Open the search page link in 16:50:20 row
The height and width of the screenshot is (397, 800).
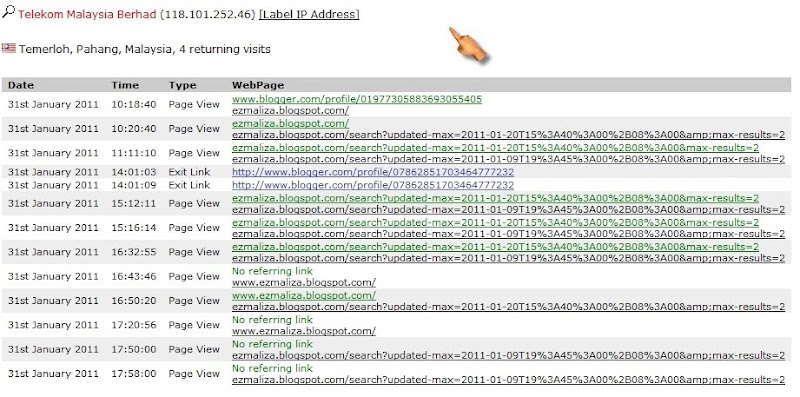[508, 307]
